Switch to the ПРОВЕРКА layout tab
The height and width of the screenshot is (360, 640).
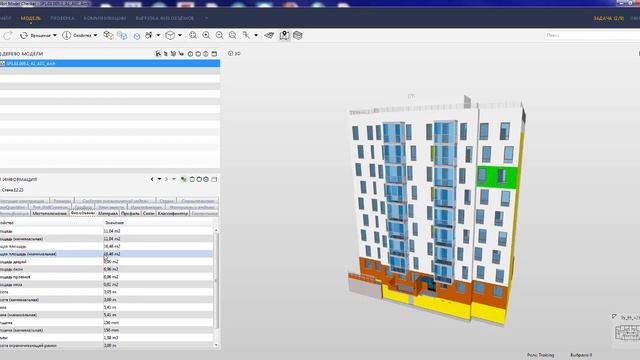62,18
